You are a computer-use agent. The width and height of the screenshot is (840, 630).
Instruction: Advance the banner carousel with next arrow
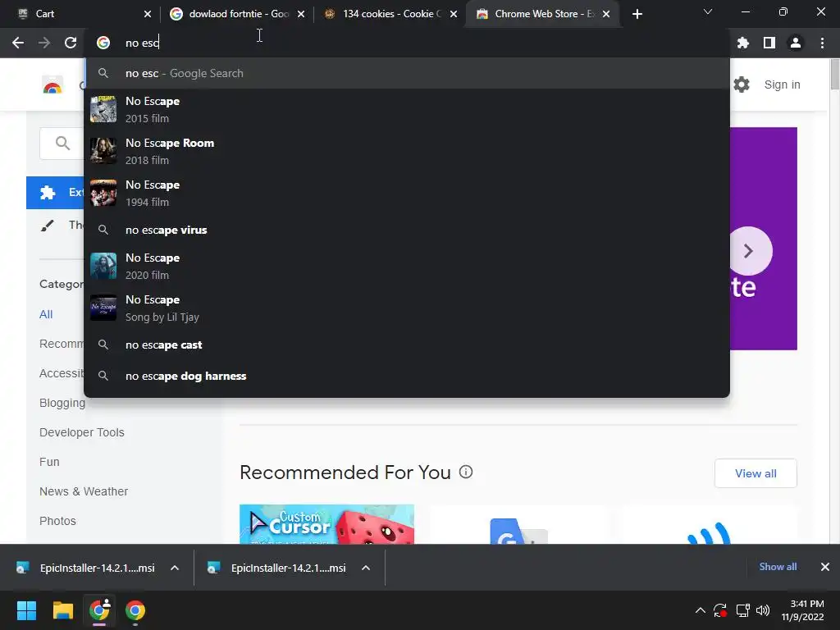(x=749, y=251)
